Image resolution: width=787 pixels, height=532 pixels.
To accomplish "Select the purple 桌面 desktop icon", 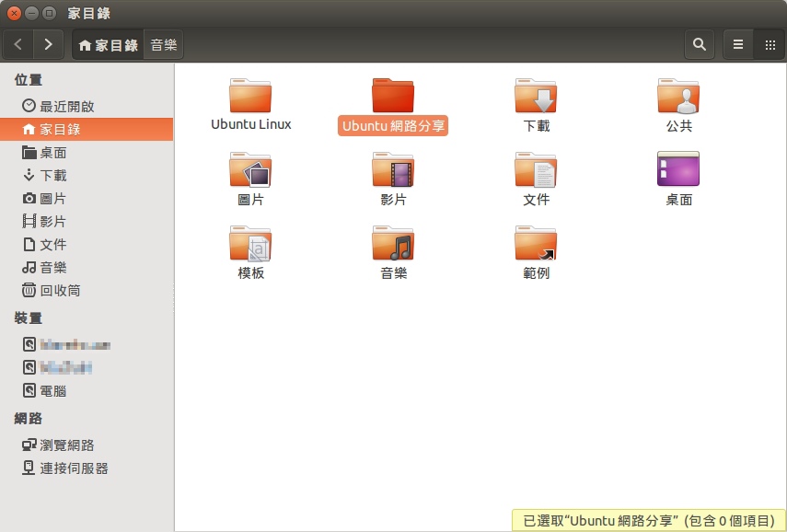I will click(678, 168).
